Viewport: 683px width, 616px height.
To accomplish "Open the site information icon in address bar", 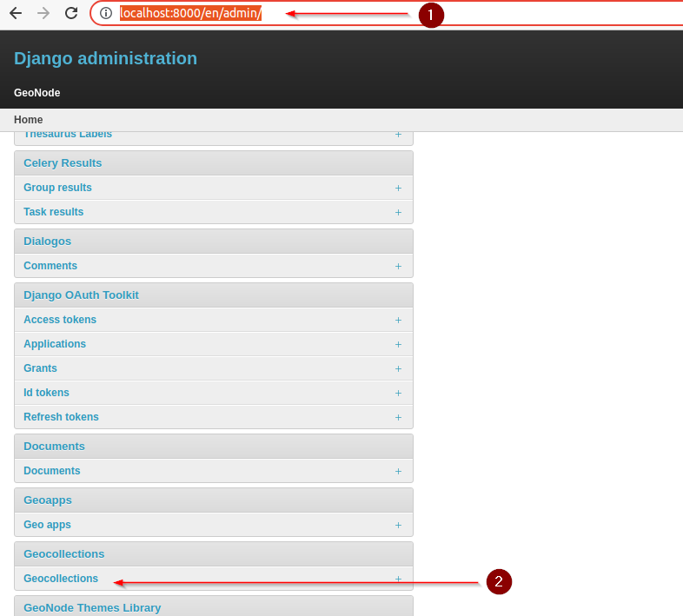I will pyautogui.click(x=106, y=13).
